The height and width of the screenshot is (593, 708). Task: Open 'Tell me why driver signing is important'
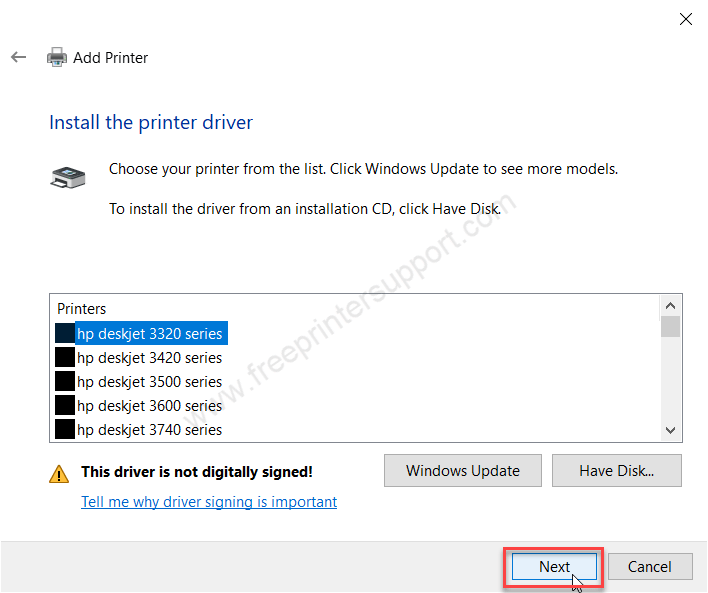click(209, 501)
